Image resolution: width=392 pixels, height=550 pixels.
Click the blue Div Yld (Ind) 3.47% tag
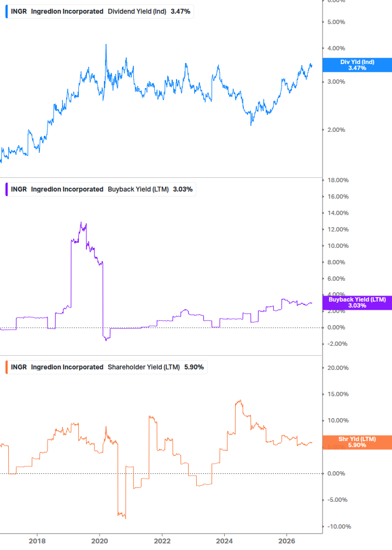coord(357,65)
